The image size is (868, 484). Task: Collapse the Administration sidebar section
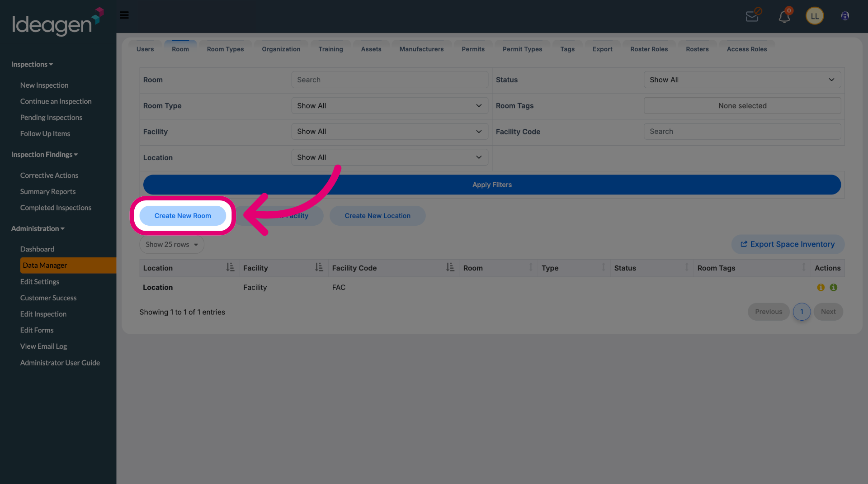click(x=38, y=228)
